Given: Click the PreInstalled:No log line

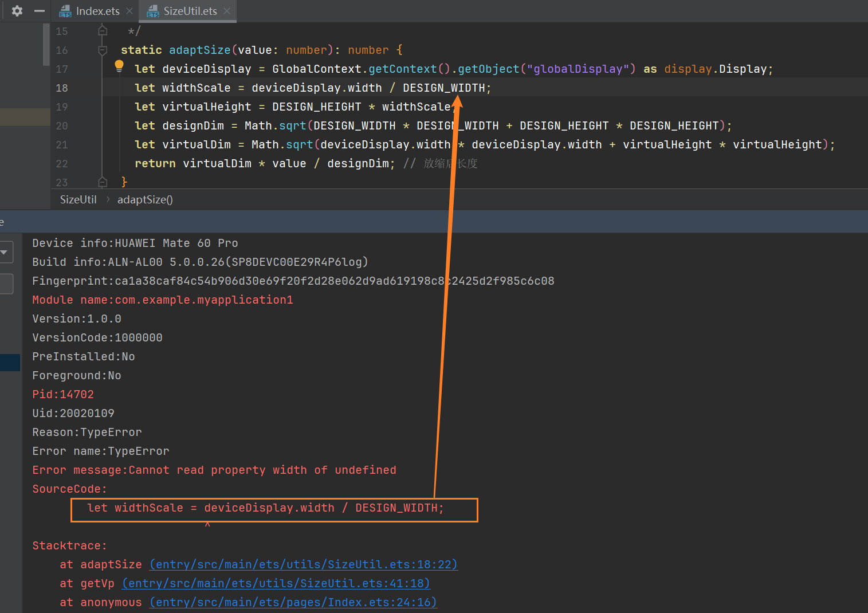Looking at the screenshot, I should tap(84, 356).
